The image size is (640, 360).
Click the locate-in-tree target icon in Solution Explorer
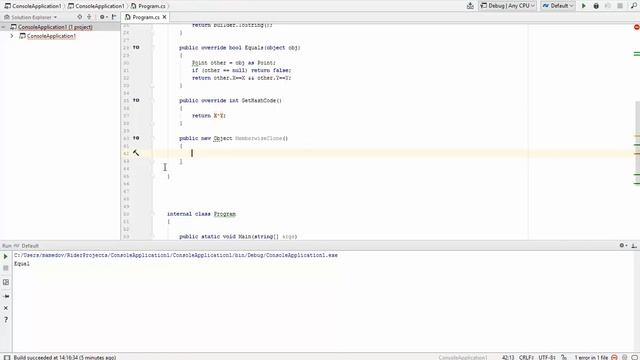[80, 17]
